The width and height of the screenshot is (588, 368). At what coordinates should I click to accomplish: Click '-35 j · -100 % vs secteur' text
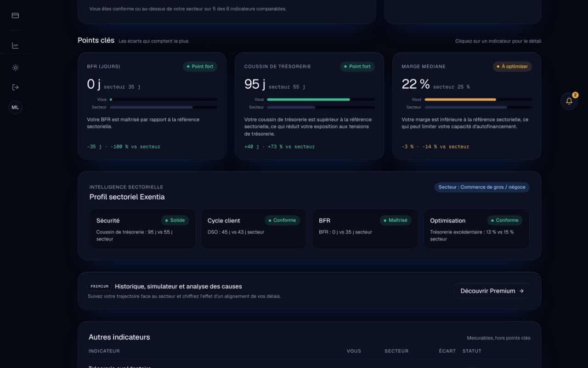124,147
